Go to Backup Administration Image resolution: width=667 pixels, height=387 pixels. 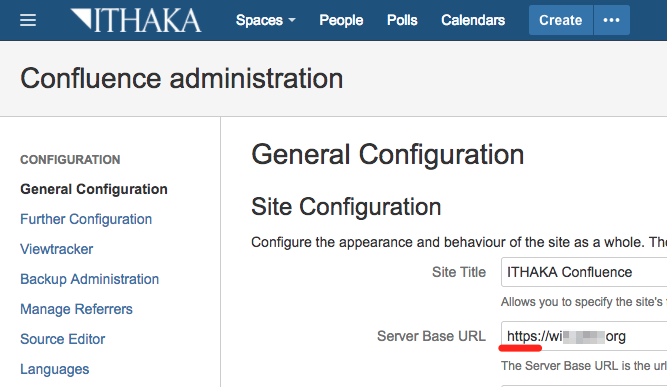click(x=90, y=279)
